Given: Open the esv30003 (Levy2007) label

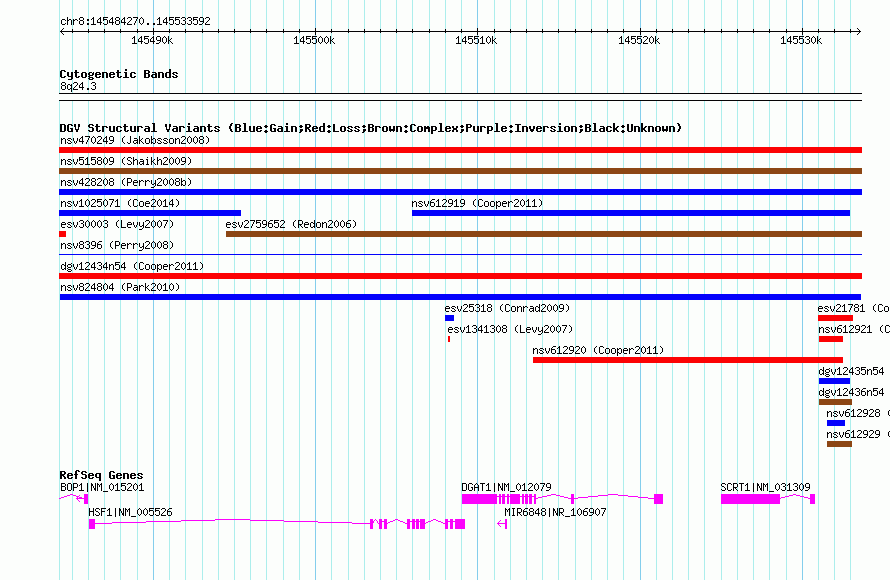Looking at the screenshot, I should tap(117, 224).
